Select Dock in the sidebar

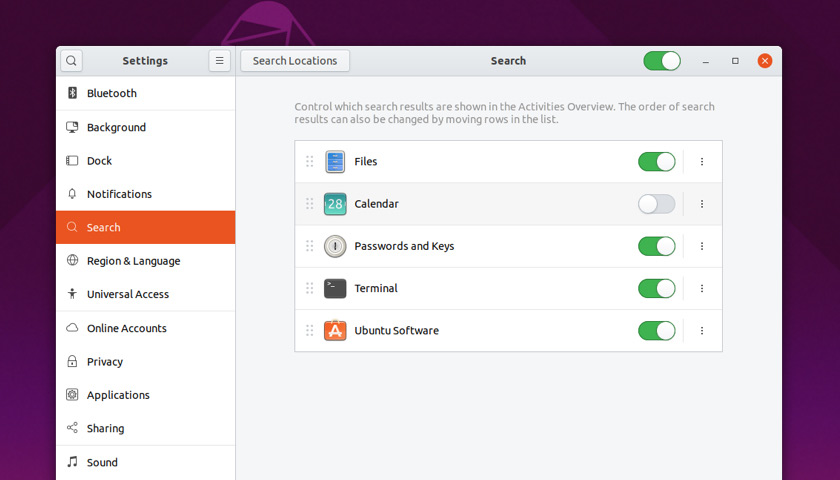click(x=146, y=161)
